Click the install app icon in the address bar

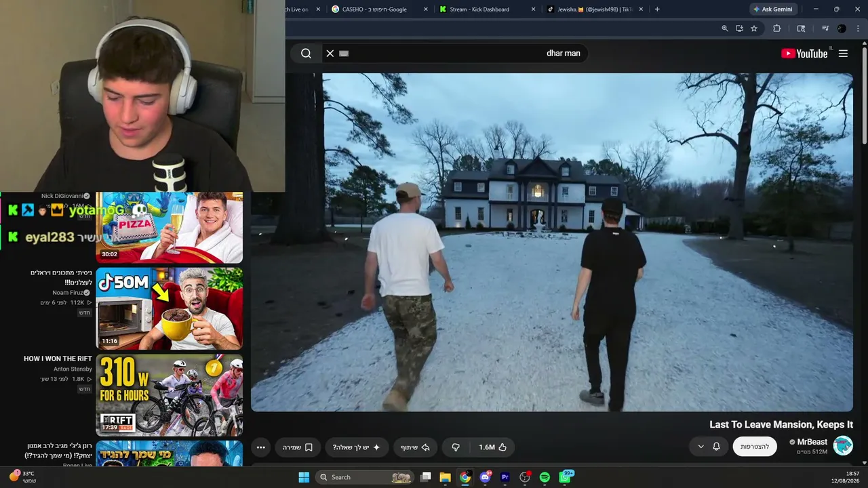pyautogui.click(x=739, y=28)
